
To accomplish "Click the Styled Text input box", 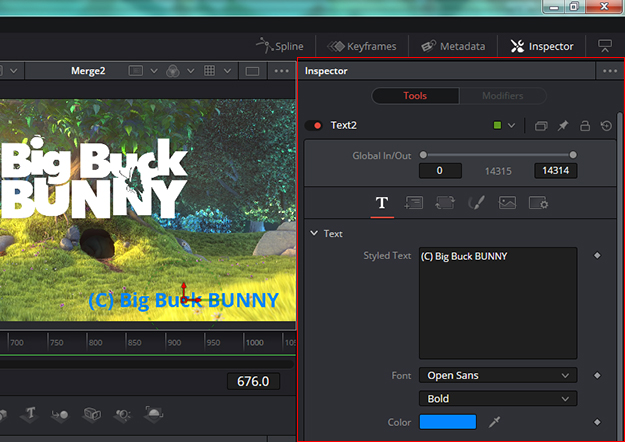I will pos(497,303).
